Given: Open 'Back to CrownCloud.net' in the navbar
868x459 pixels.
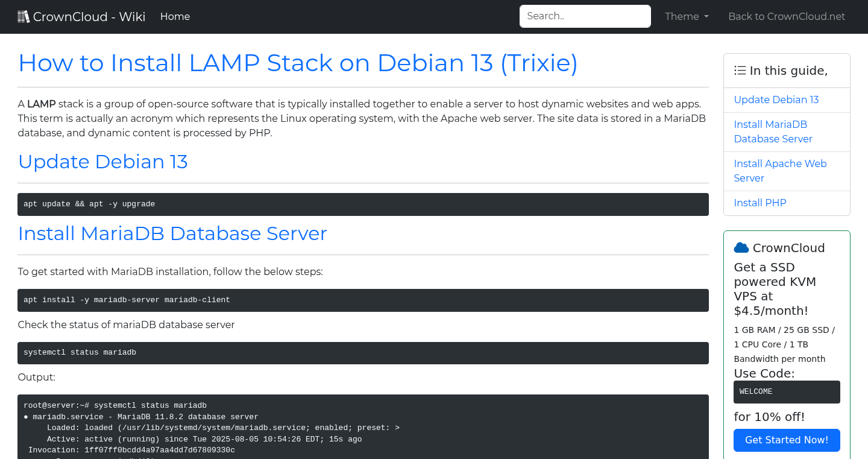Looking at the screenshot, I should 787,16.
